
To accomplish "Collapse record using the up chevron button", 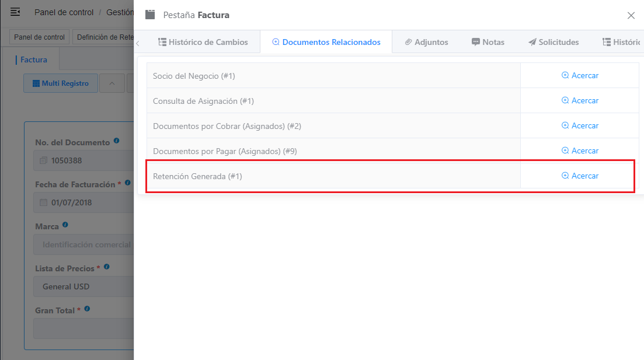I will [112, 83].
